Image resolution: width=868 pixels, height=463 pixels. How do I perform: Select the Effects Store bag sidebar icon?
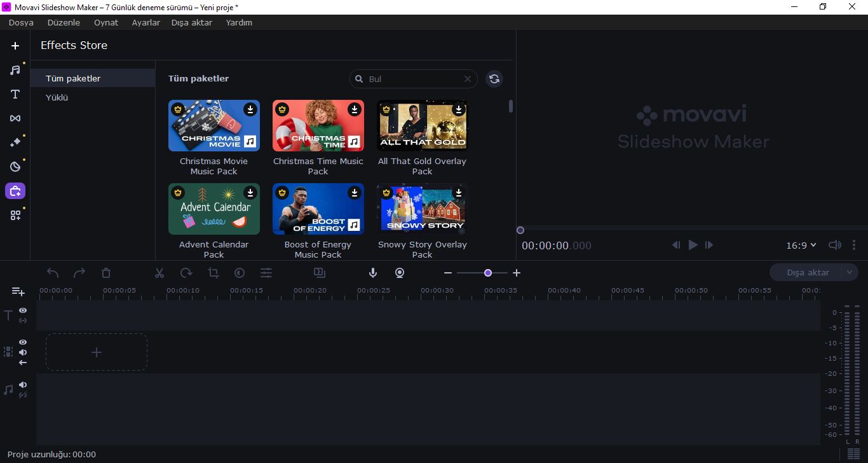pos(15,191)
